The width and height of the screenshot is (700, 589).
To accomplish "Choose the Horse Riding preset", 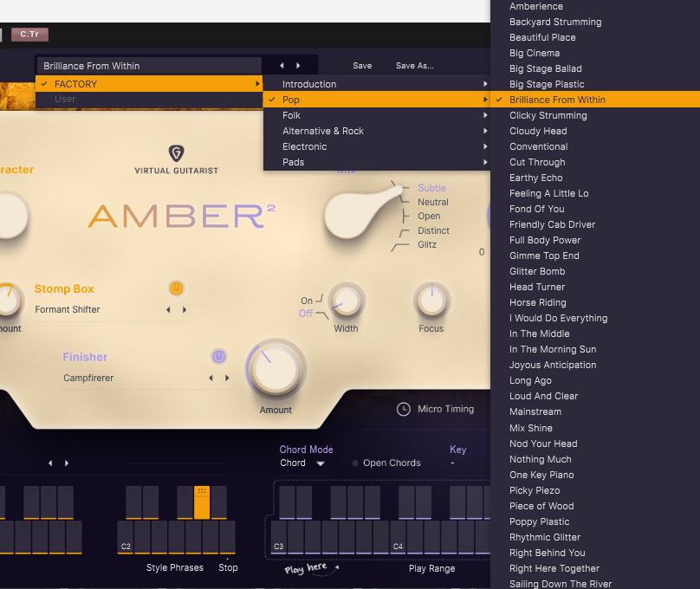I will click(x=595, y=302).
